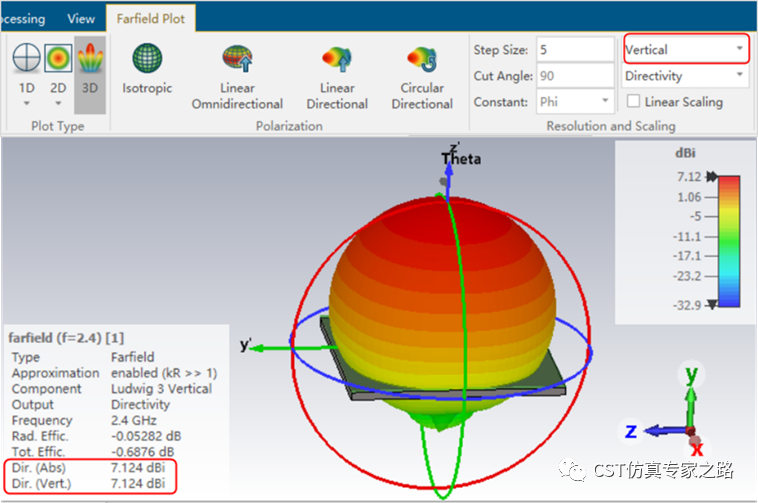Click the '-0.6876 dB' Tot. Effic. value
Viewport: 758px width, 503px height.
click(x=143, y=452)
